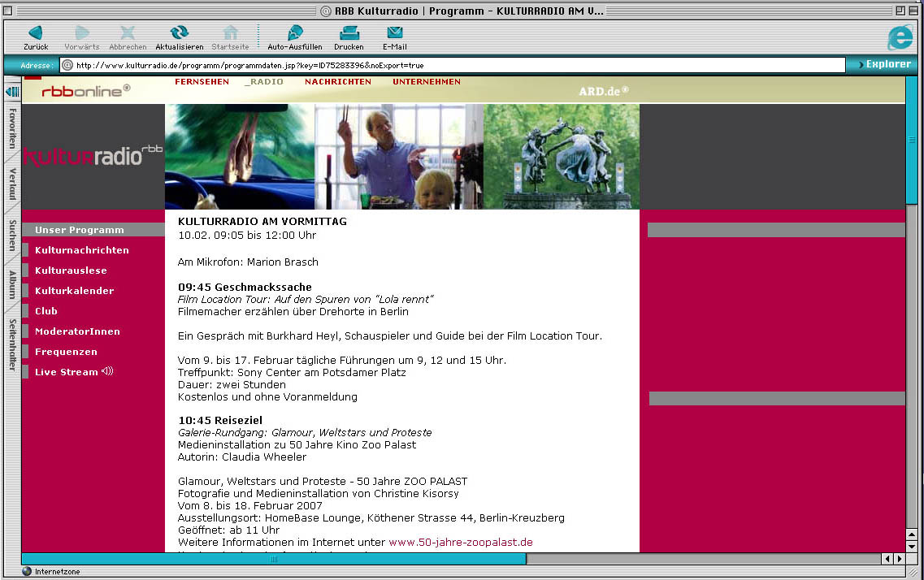Click the 09:45 Geschmackssache heading
The width and height of the screenshot is (924, 580).
pyautogui.click(x=245, y=288)
